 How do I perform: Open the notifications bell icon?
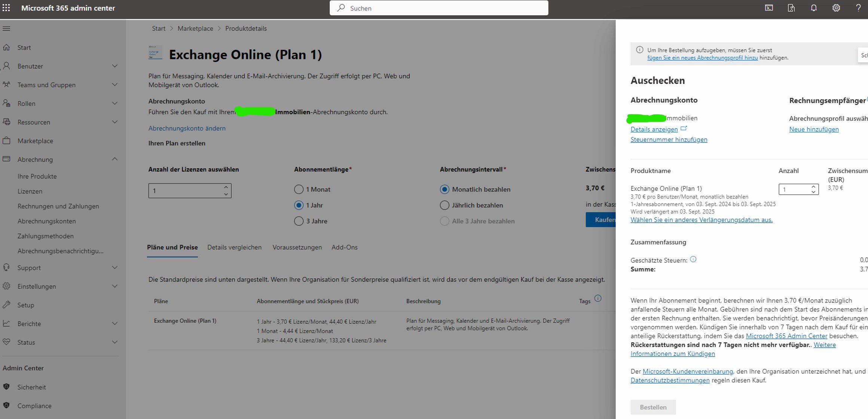point(814,8)
